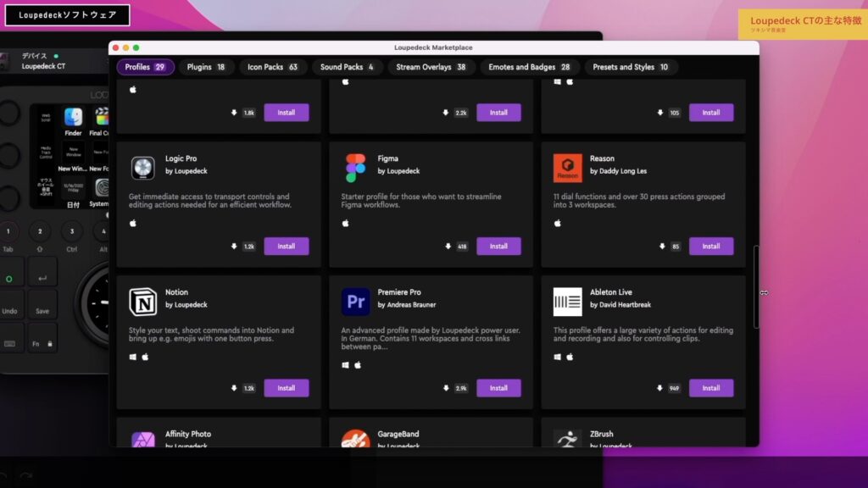Install the Reason profile
This screenshot has width=868, height=488.
[711, 247]
